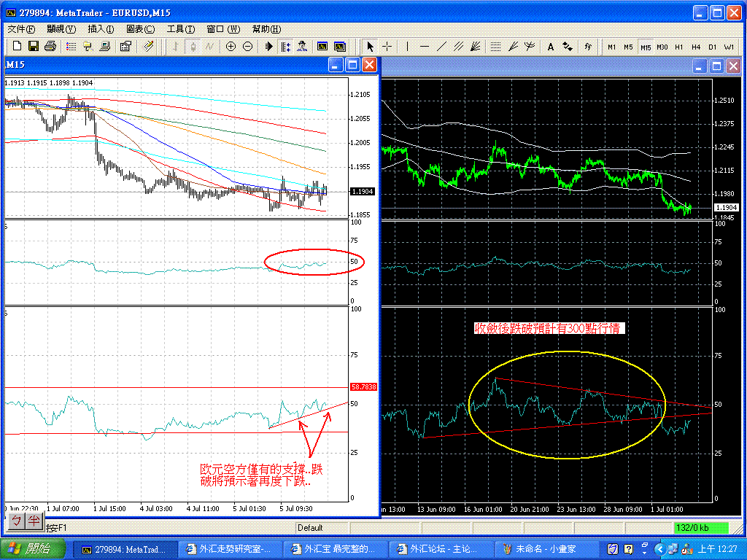The width and height of the screenshot is (747, 560).
Task: Open the 文件(F) menu
Action: coord(21,29)
